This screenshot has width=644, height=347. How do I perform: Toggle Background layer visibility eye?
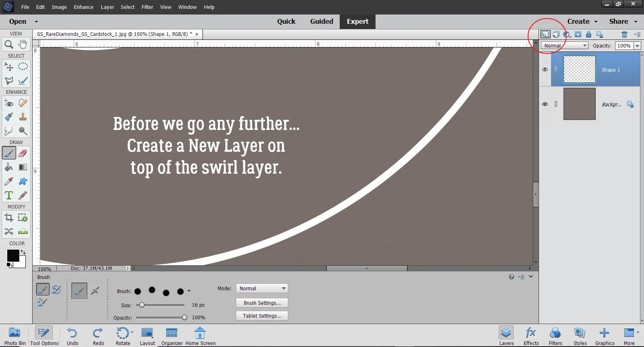click(x=545, y=104)
